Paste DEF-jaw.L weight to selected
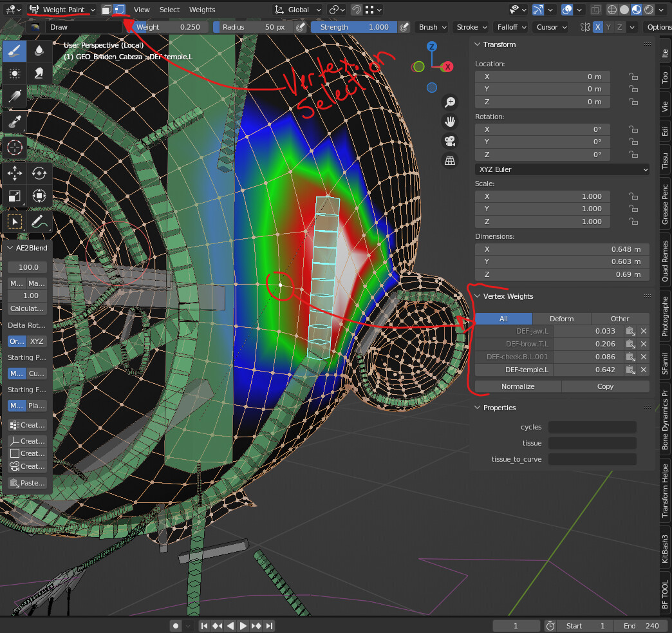 pyautogui.click(x=630, y=331)
